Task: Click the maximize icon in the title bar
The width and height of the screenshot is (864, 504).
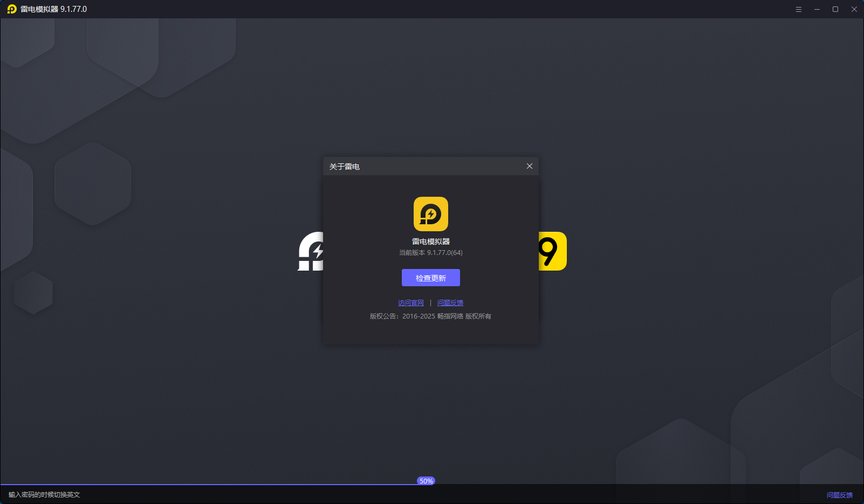Action: pyautogui.click(x=835, y=9)
